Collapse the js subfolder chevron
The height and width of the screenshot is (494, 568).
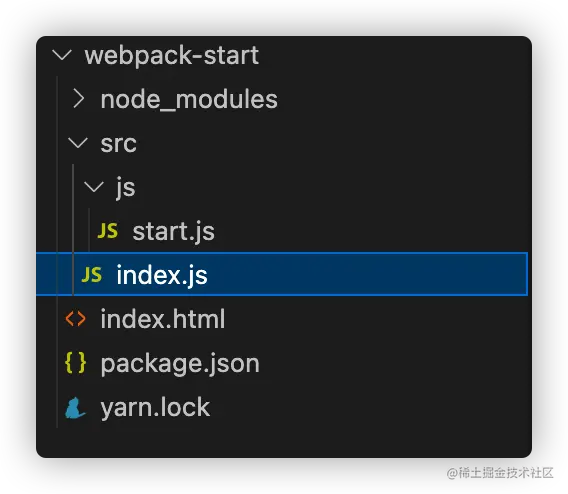94,187
